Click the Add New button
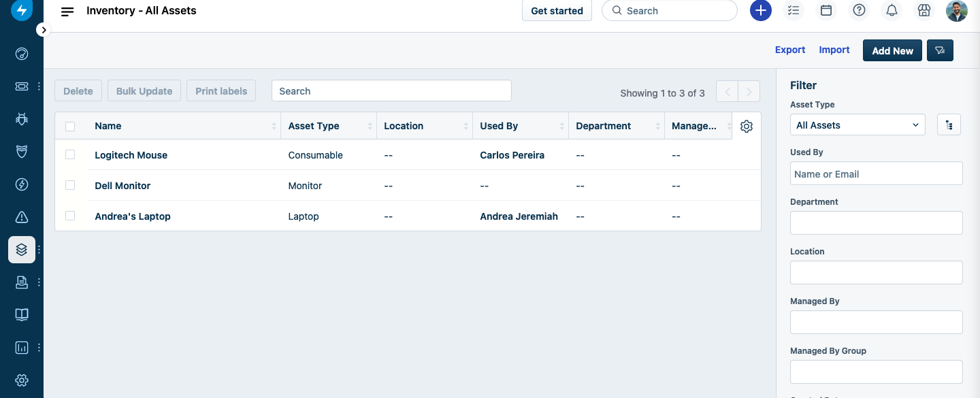This screenshot has width=980, height=398. coord(892,50)
